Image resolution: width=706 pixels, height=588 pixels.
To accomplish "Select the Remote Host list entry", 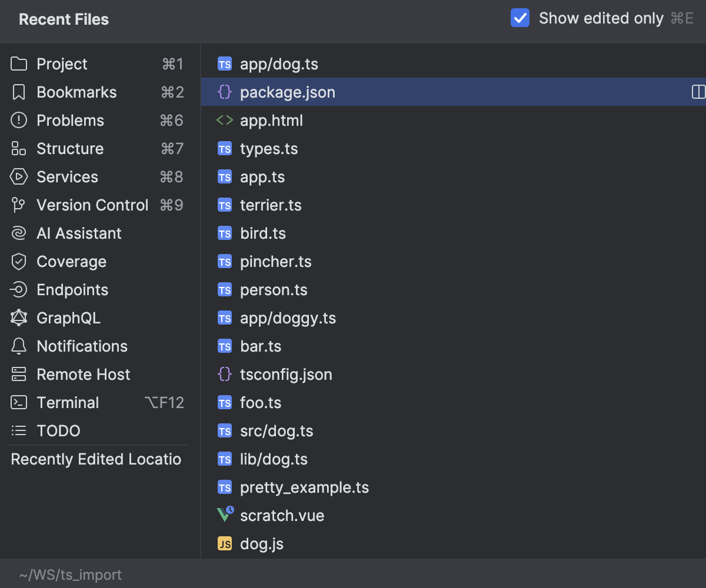I will (x=83, y=374).
